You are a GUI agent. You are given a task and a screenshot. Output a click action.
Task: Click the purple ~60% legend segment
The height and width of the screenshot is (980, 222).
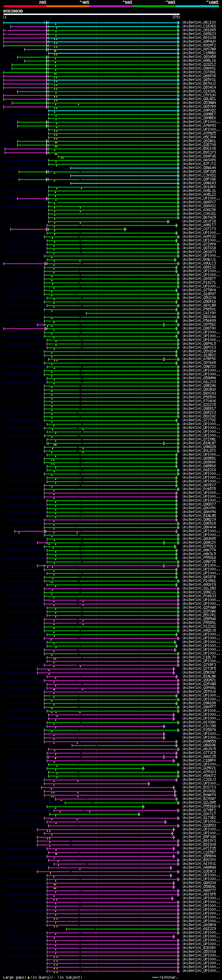(111, 6)
